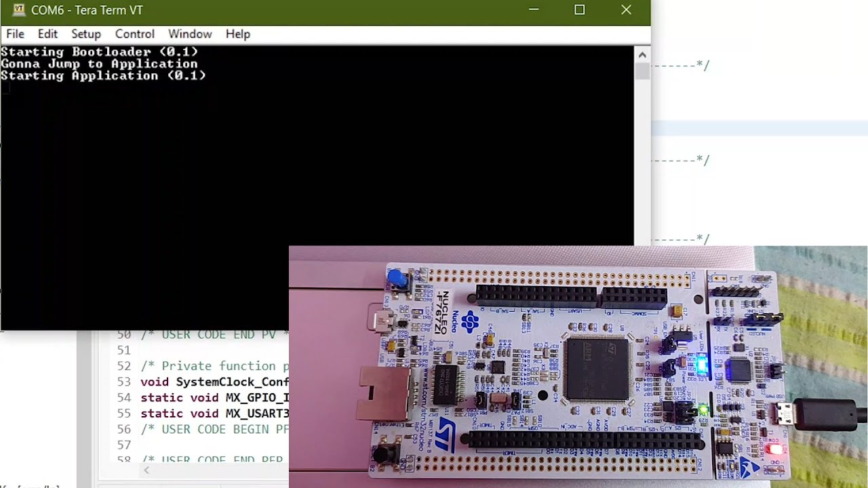Click the "Starting Application (0.1)" terminal line
Screen dimensions: 868x488
103,76
